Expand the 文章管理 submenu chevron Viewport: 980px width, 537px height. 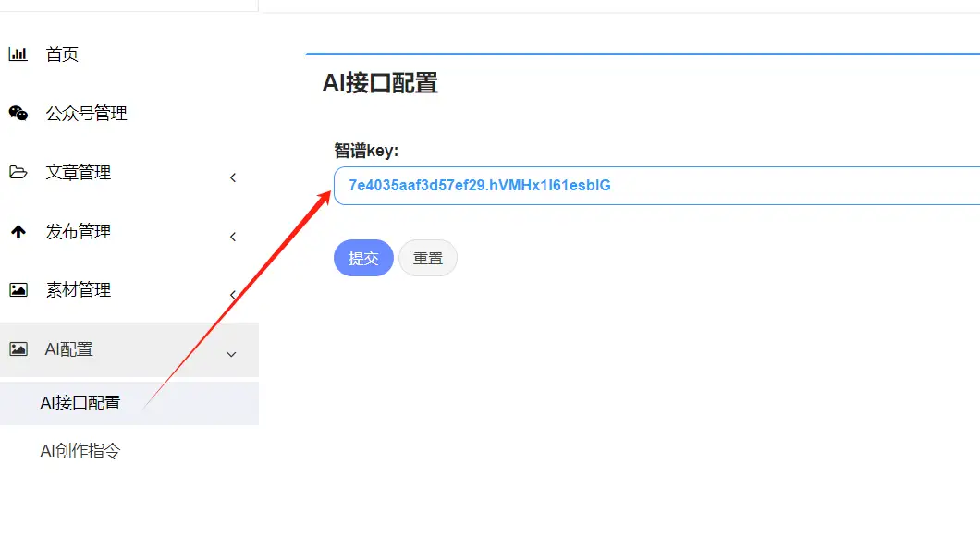click(x=232, y=177)
